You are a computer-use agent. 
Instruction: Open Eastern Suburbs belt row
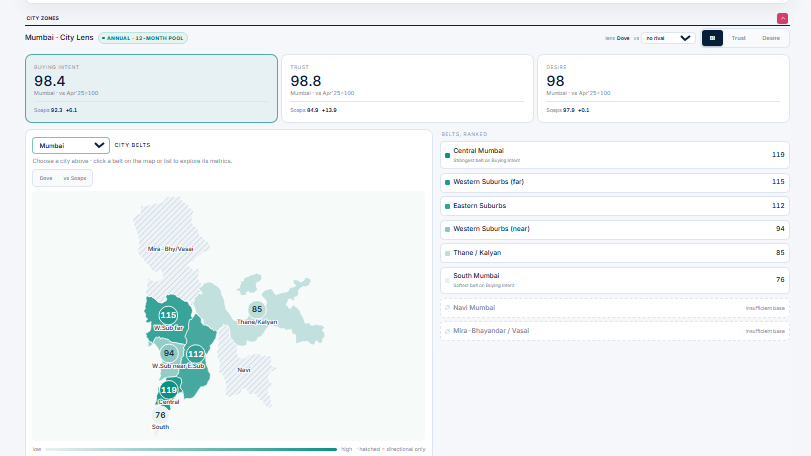coord(615,206)
